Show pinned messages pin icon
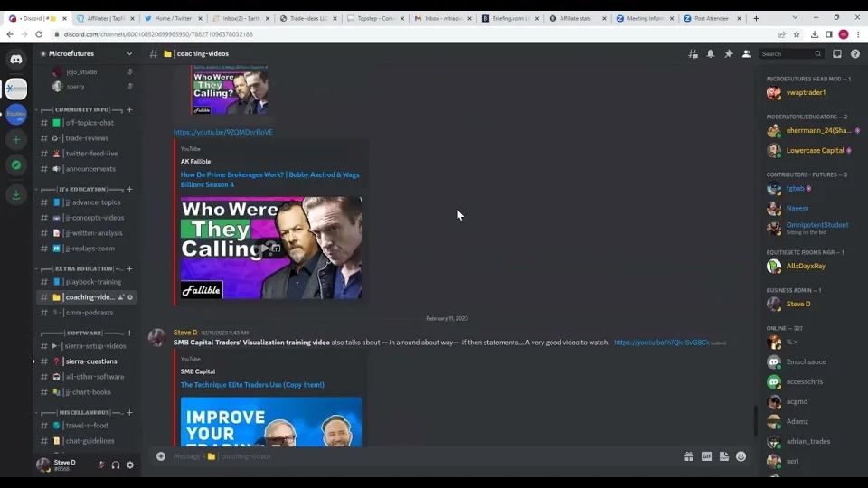 (729, 53)
